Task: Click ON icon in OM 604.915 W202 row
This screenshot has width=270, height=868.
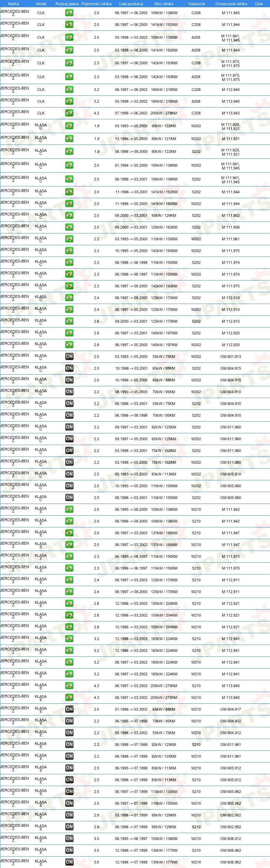Action: pyautogui.click(x=69, y=380)
